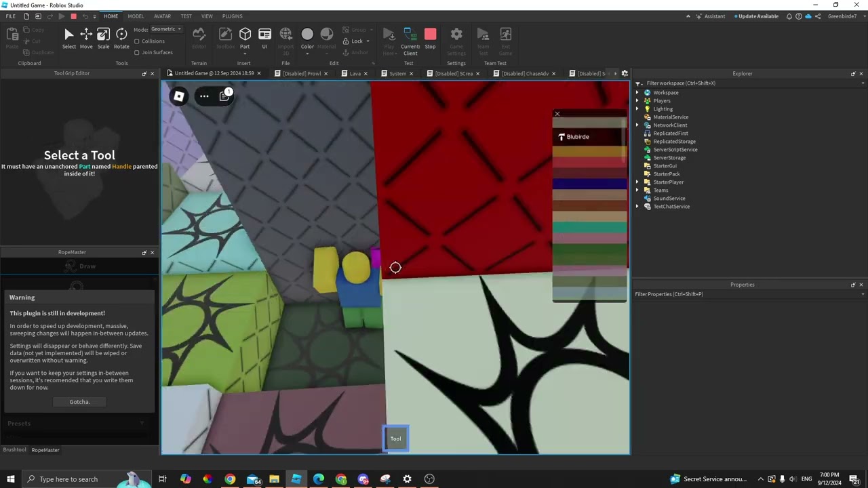868x488 pixels.
Task: Open Windows Start menu
Action: pos(10,479)
